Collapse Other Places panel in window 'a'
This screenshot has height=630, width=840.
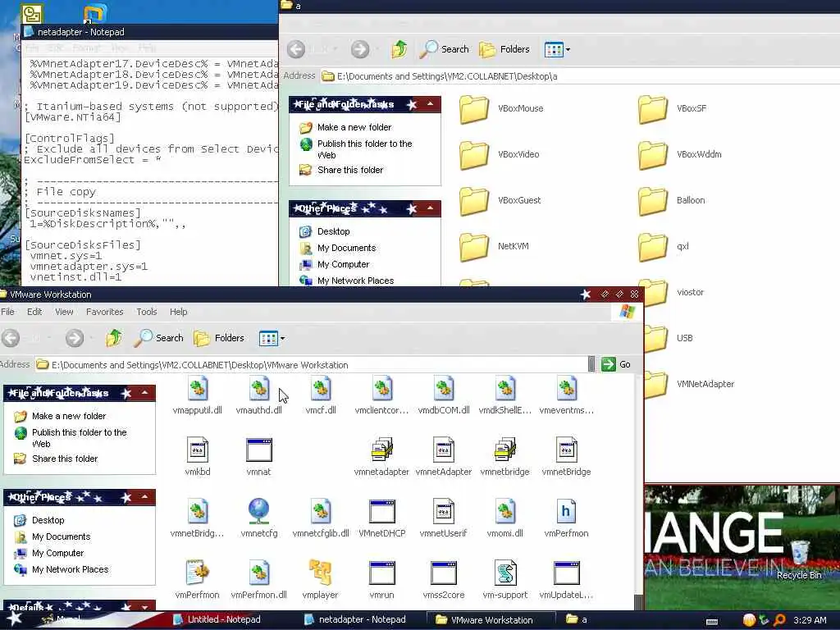pos(430,208)
